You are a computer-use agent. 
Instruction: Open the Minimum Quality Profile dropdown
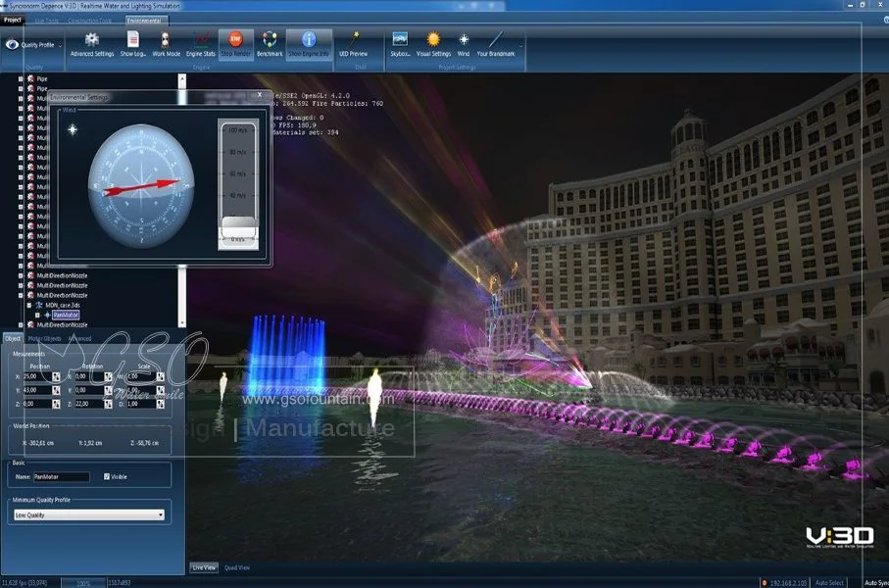pyautogui.click(x=89, y=514)
